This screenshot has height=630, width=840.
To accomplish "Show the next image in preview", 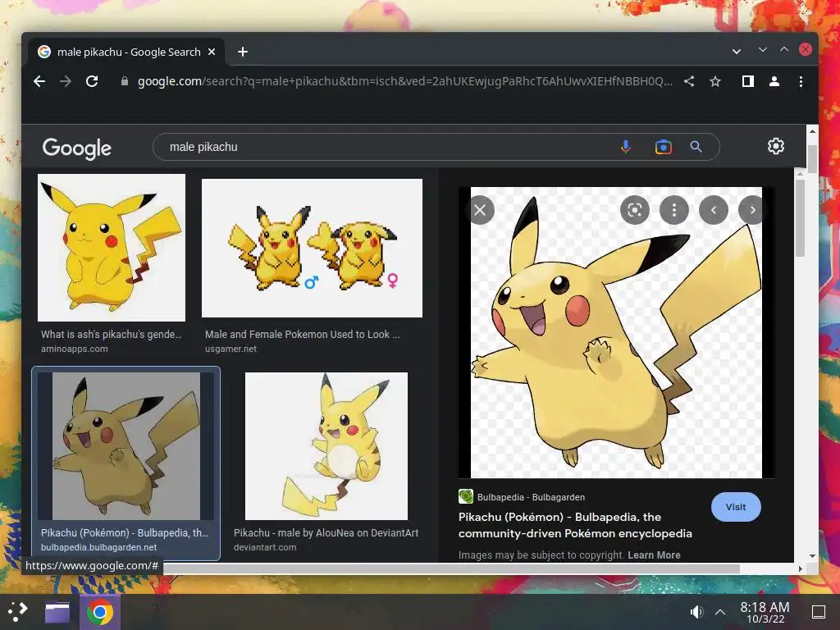I will 751,210.
